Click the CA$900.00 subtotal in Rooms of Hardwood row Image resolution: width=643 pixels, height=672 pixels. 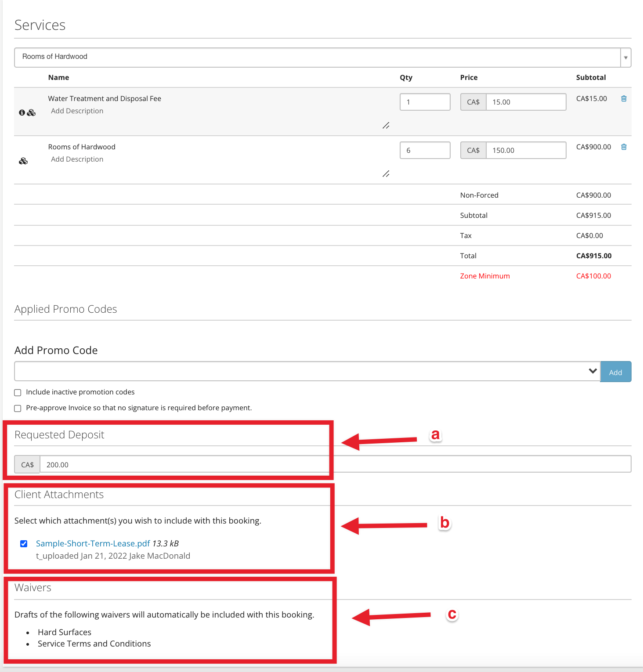point(593,147)
